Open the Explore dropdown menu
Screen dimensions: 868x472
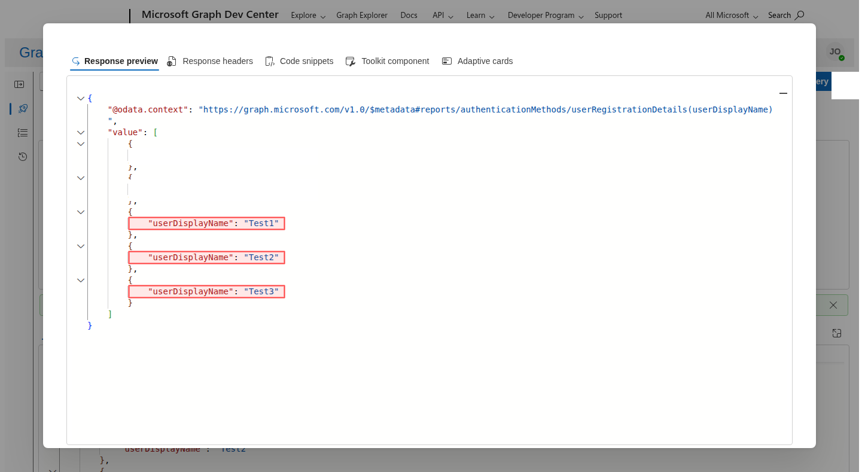coord(307,15)
